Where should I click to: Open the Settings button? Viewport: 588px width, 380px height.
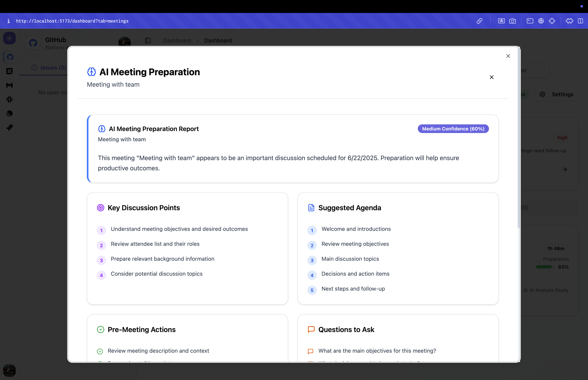556,94
